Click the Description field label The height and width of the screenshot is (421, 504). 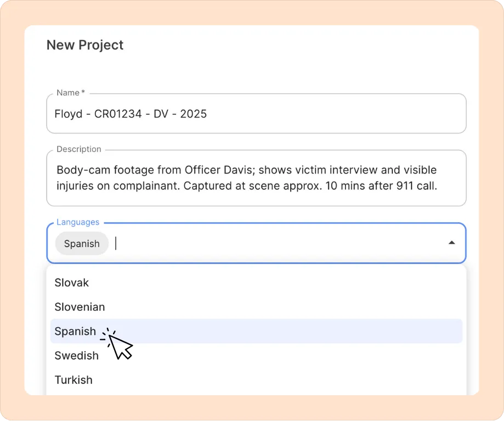pos(79,149)
